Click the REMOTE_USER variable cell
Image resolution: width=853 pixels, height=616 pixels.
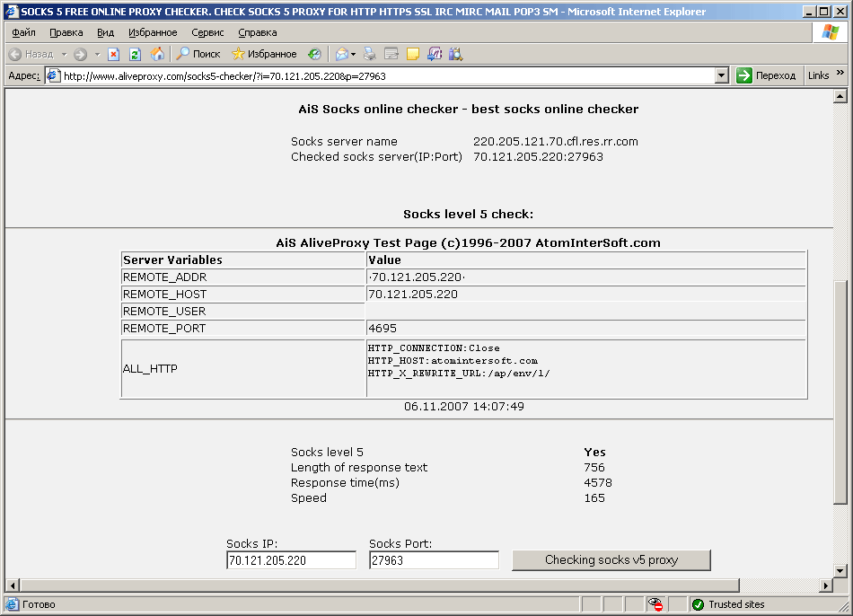coord(242,311)
